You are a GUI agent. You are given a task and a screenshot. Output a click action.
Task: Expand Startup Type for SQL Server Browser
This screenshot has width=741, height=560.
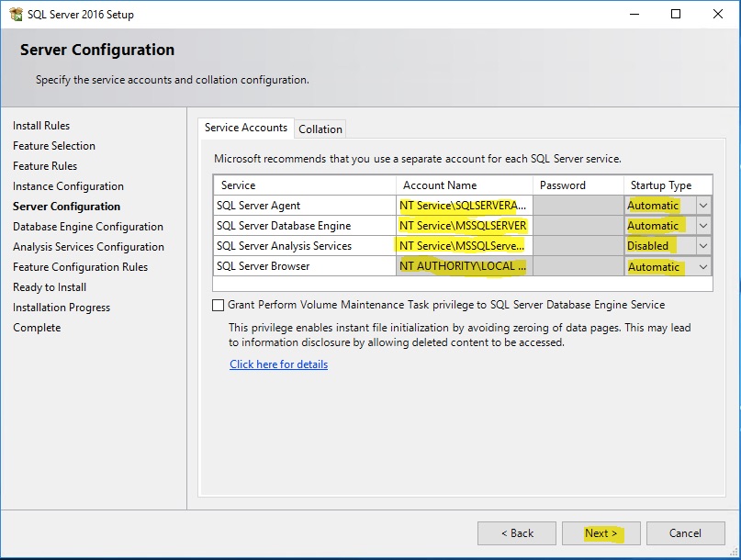(703, 266)
